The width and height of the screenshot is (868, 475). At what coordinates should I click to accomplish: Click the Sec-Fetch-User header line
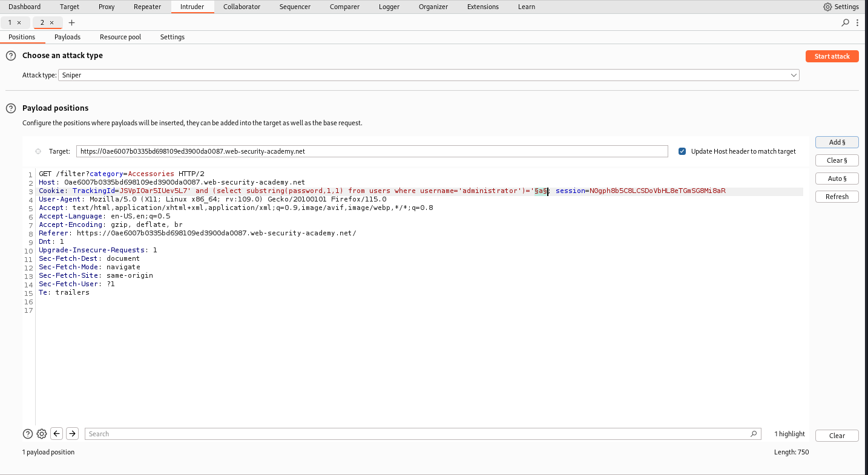[x=77, y=284]
